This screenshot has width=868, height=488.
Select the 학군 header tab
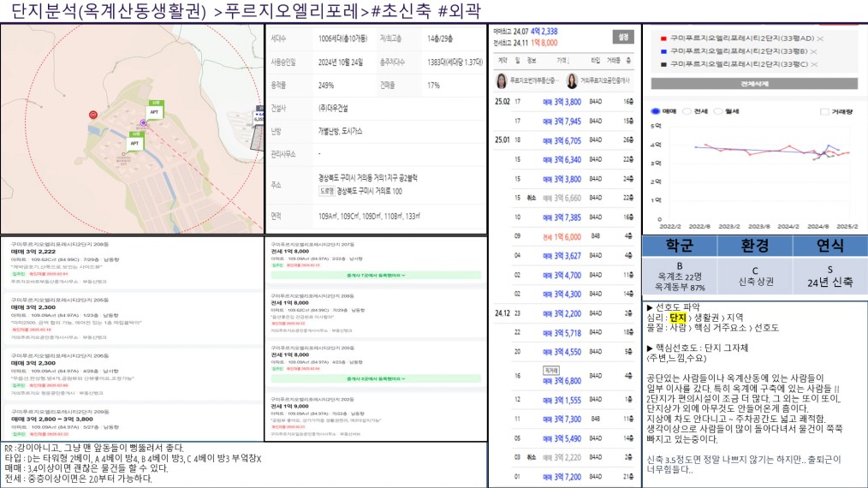coord(679,246)
